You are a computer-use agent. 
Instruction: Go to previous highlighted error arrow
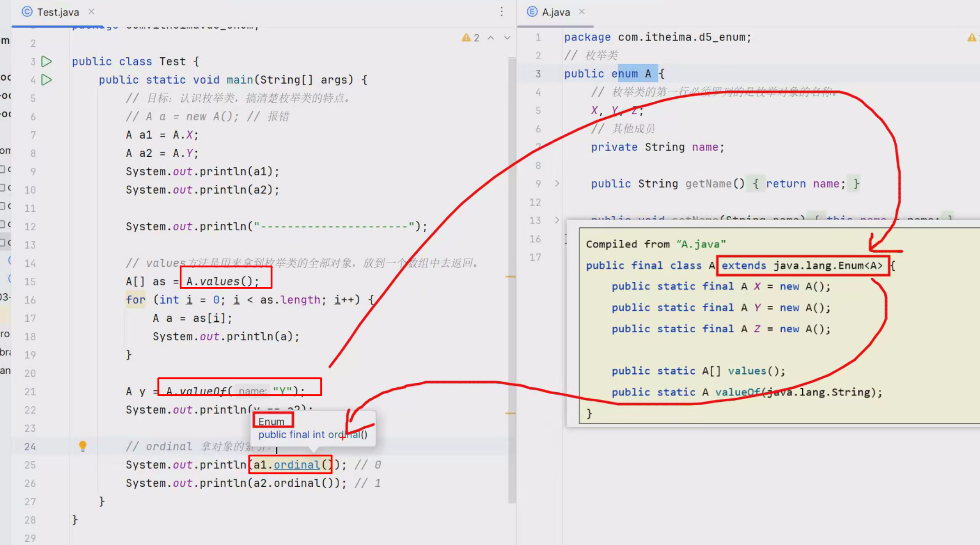(491, 38)
